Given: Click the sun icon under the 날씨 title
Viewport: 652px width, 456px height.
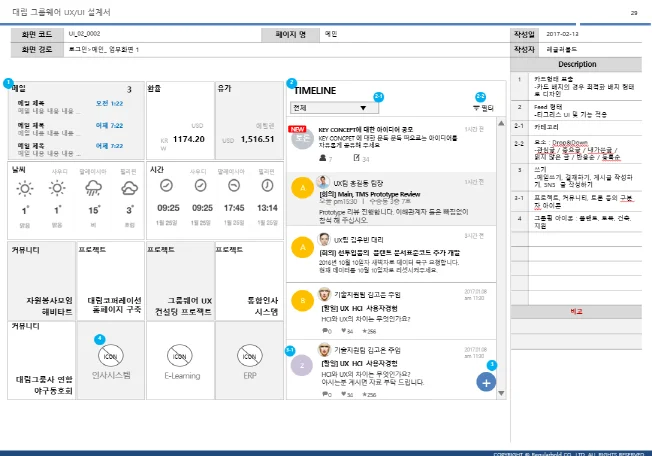Looking at the screenshot, I should click(x=25, y=188).
